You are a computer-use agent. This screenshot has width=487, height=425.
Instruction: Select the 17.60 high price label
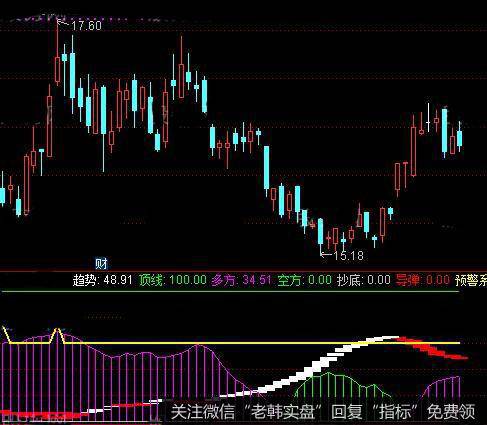pos(86,26)
